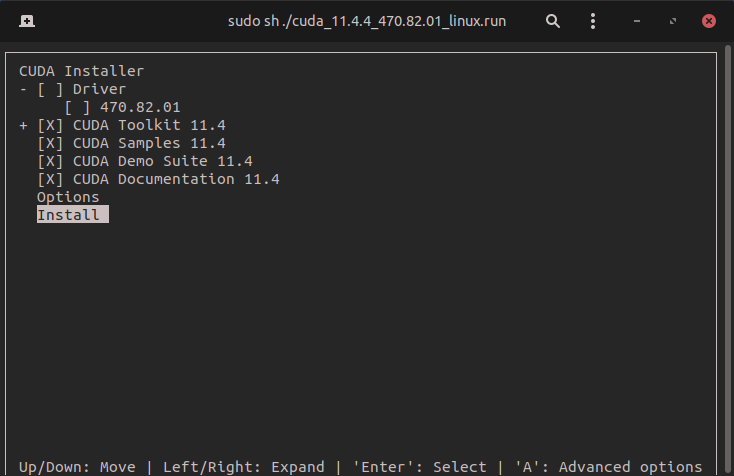
Task: Click the terminal window title text
Action: [x=367, y=20]
